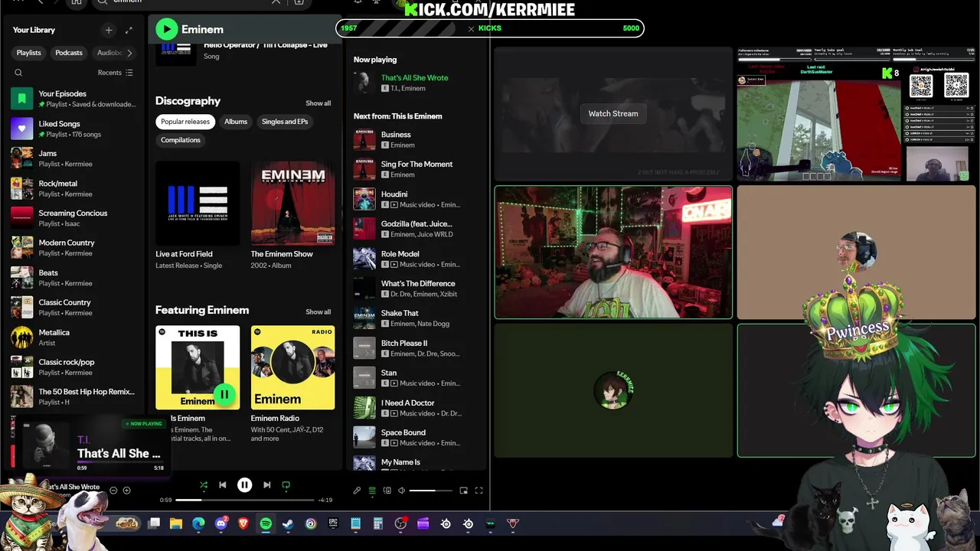Open the Metallica artist entry
Image resolution: width=980 pixels, height=551 pixels.
73,337
